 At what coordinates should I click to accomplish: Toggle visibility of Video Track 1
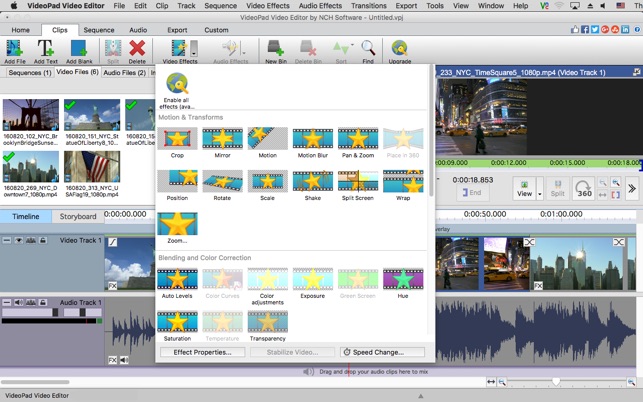(x=18, y=240)
